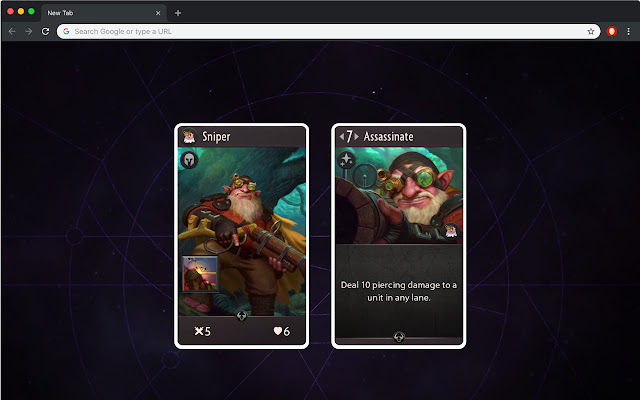
Task: Reload the page with refresh icon
Action: click(x=45, y=31)
